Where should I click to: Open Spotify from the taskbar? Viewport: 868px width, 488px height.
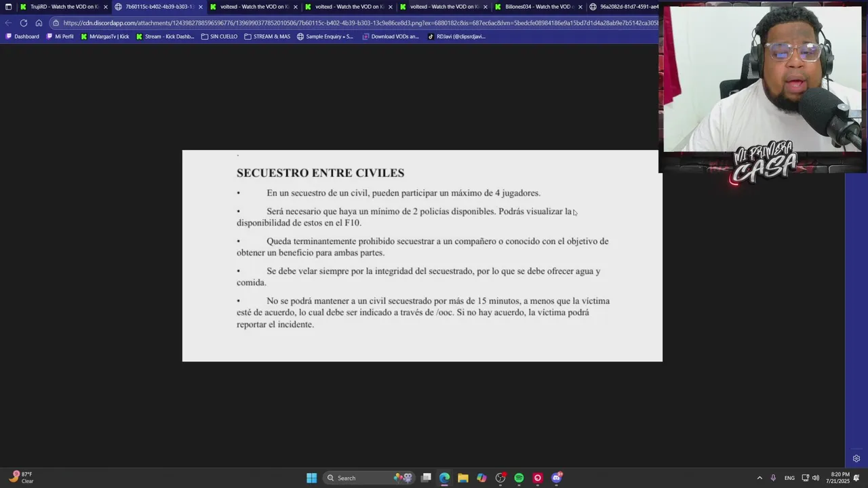coord(519,478)
